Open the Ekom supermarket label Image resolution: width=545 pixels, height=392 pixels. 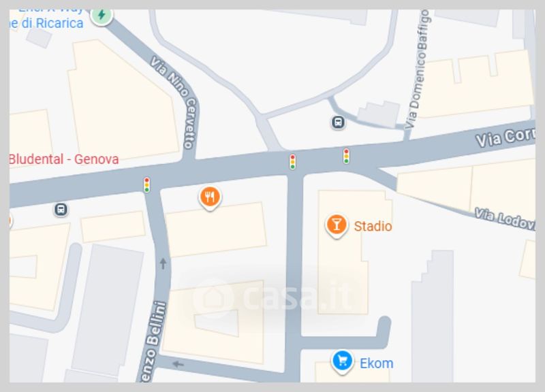click(x=377, y=363)
